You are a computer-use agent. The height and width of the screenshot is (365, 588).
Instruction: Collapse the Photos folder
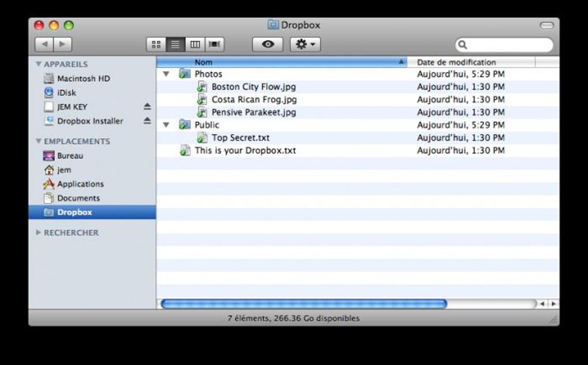pyautogui.click(x=166, y=74)
